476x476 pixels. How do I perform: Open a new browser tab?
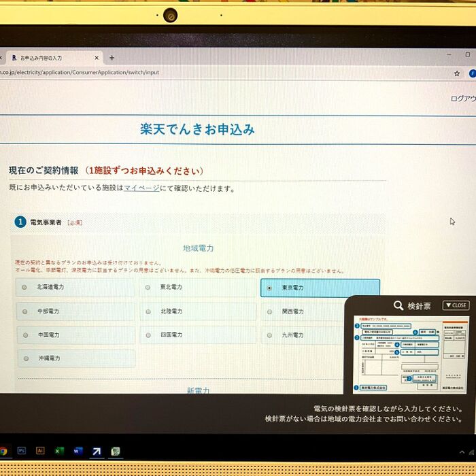pyautogui.click(x=112, y=58)
